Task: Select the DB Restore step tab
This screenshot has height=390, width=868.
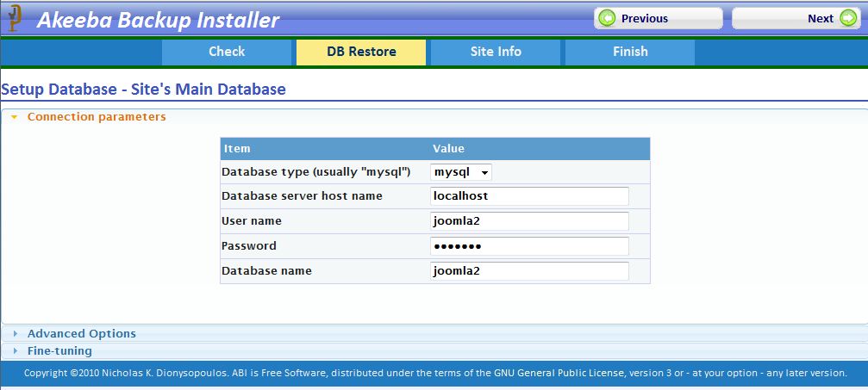Action: [x=361, y=52]
